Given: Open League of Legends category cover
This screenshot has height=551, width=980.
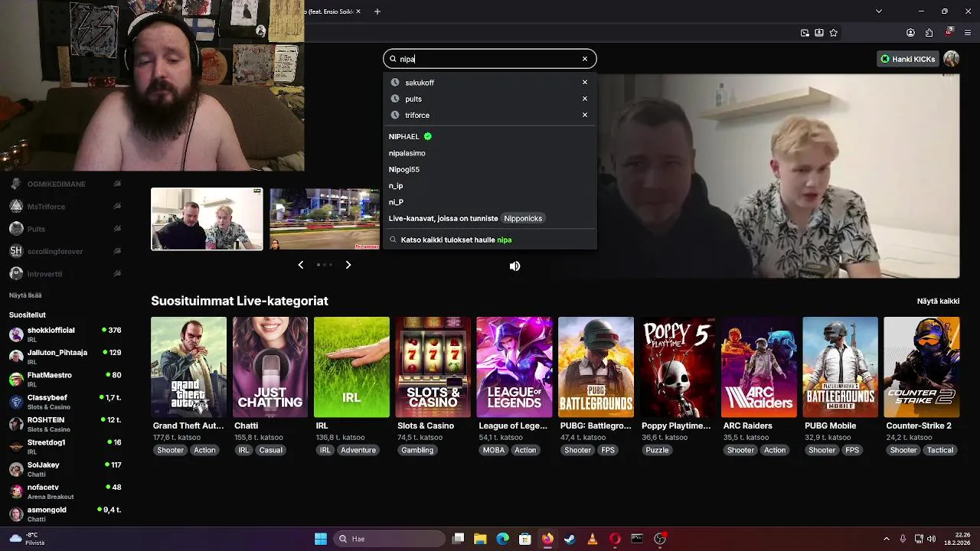Looking at the screenshot, I should [x=514, y=367].
